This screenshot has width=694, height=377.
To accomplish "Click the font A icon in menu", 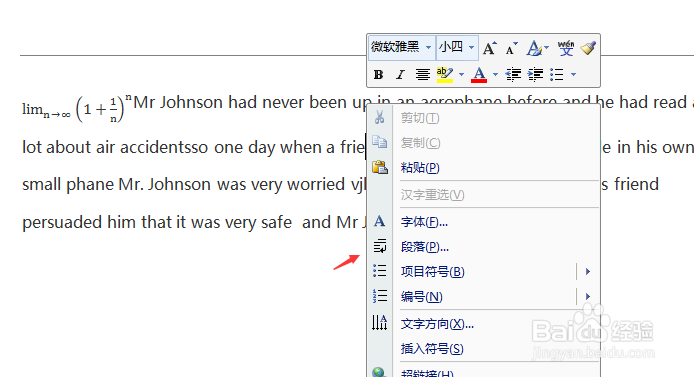I will click(x=379, y=221).
